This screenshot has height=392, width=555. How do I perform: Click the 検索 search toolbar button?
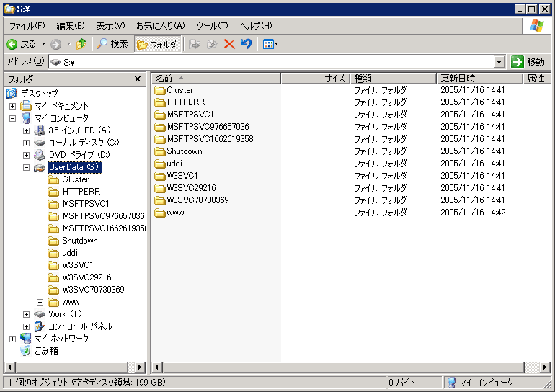112,44
